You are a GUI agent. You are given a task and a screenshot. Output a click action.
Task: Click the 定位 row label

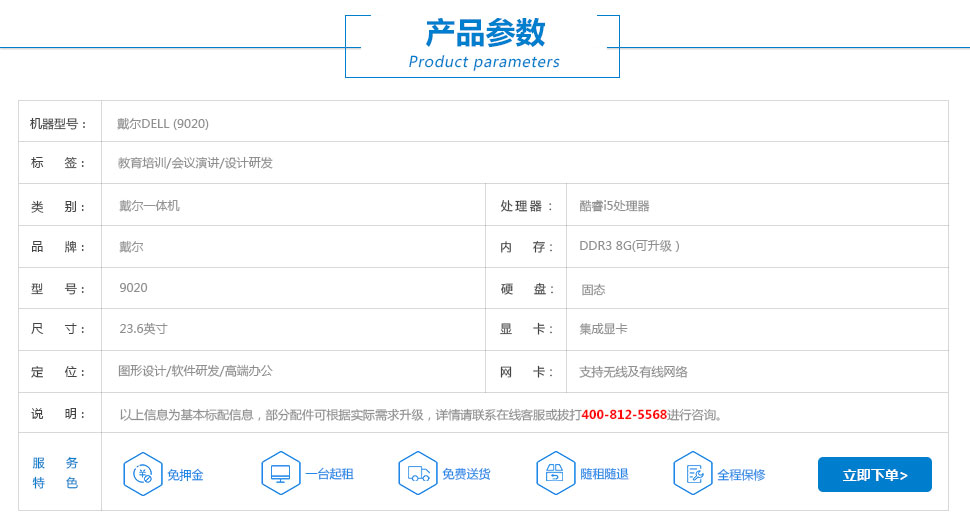click(x=58, y=372)
